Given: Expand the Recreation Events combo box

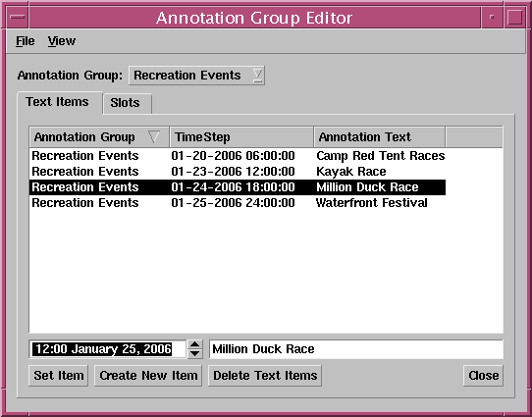Looking at the screenshot, I should point(196,76).
